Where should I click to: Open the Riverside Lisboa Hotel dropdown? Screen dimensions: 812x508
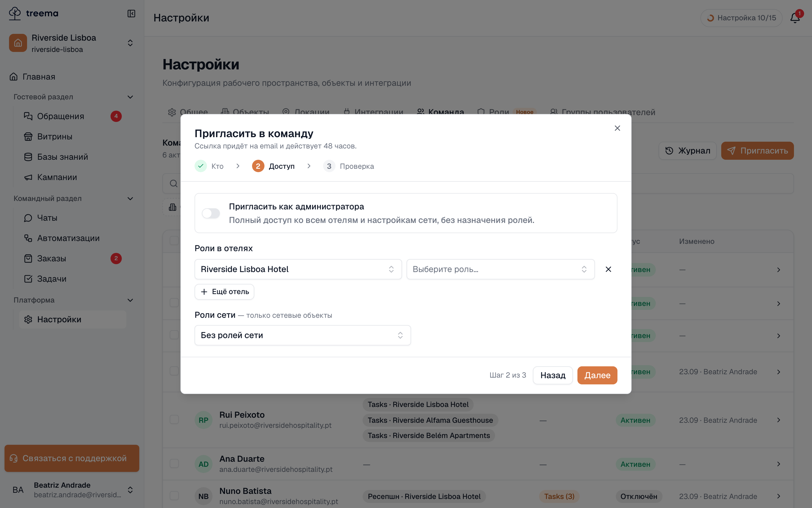coord(298,269)
